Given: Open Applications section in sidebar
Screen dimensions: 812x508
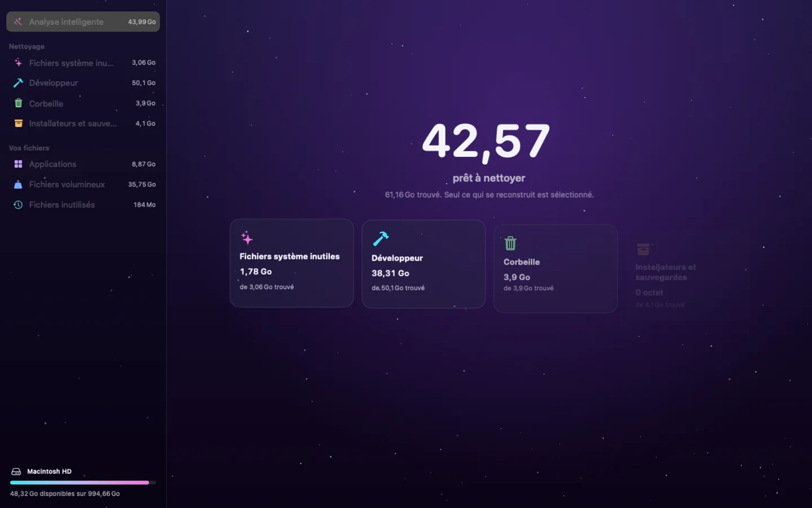Looking at the screenshot, I should 83,164.
